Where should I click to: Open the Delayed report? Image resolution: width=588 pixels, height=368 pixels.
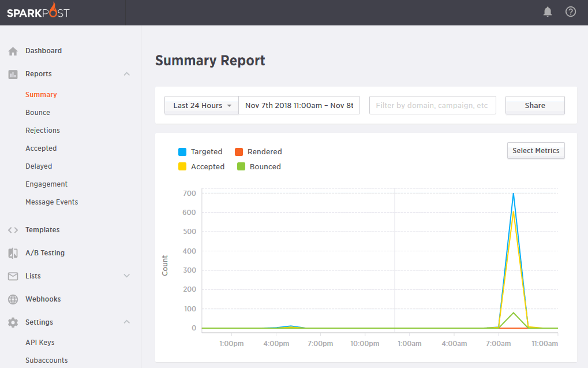tap(39, 166)
